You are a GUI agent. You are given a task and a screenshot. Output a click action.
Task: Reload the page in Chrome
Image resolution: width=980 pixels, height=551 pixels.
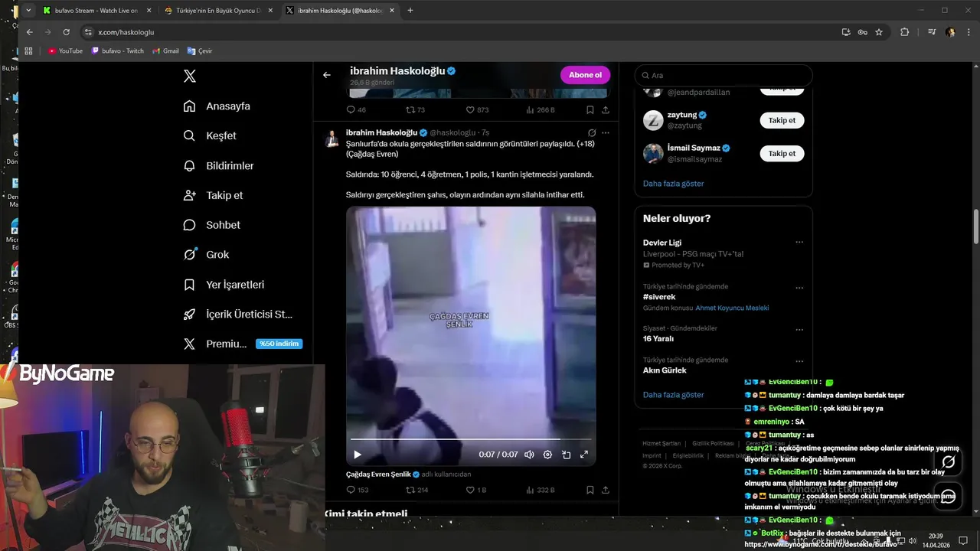66,32
